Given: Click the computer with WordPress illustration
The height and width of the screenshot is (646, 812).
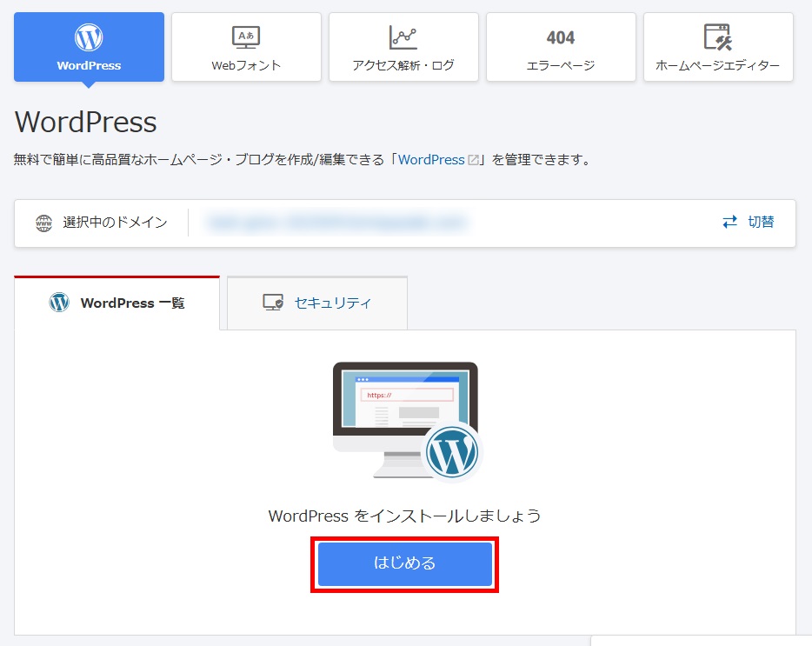Looking at the screenshot, I should point(408,422).
